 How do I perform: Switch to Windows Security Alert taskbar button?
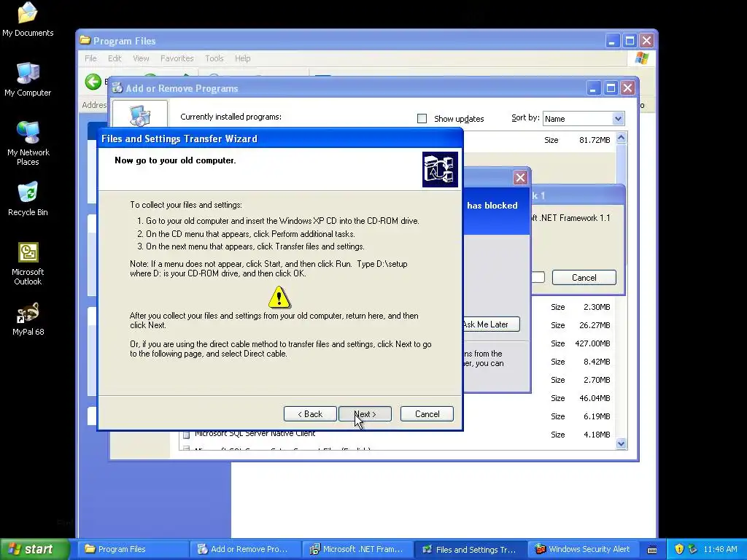click(583, 549)
